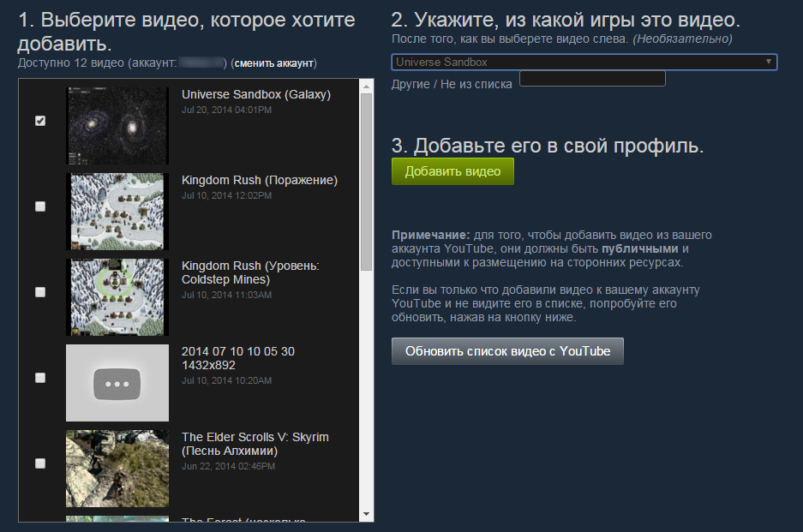Click the scroll up arrow of video list
Screen dimensions: 803x532
(366, 87)
